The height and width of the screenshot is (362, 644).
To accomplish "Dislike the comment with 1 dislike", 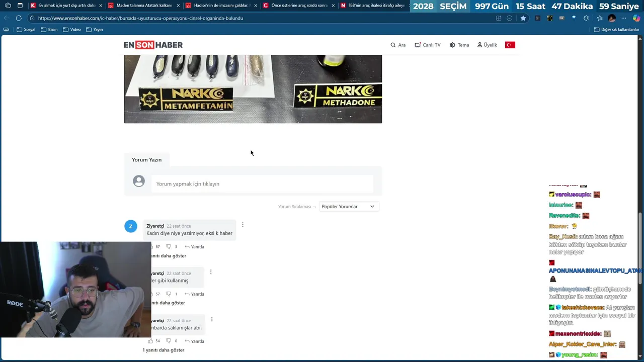I will pos(169,294).
